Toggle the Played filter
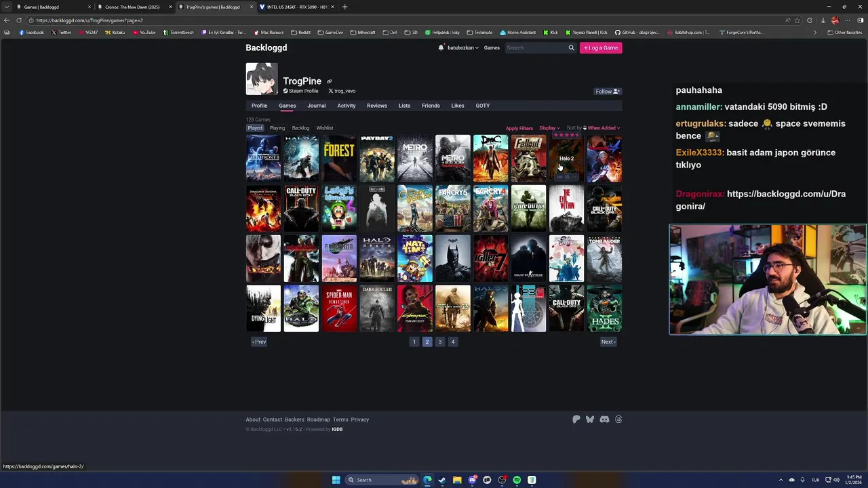 (x=255, y=128)
